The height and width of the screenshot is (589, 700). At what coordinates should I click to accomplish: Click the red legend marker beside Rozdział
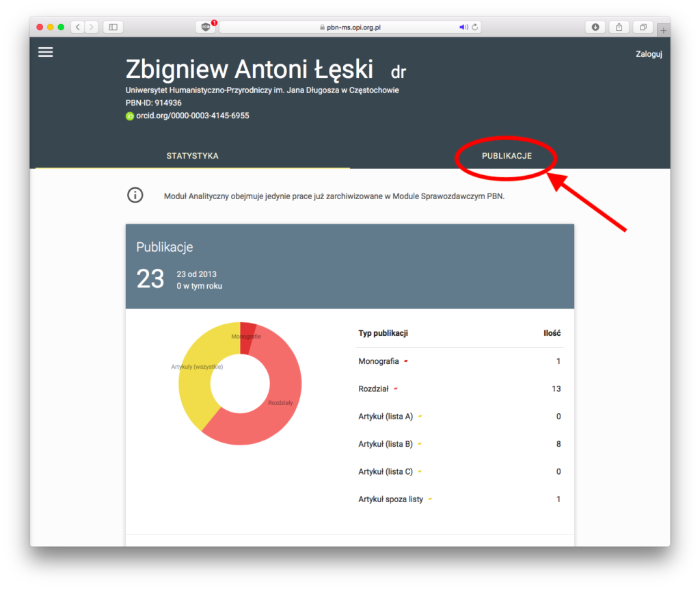click(x=396, y=389)
